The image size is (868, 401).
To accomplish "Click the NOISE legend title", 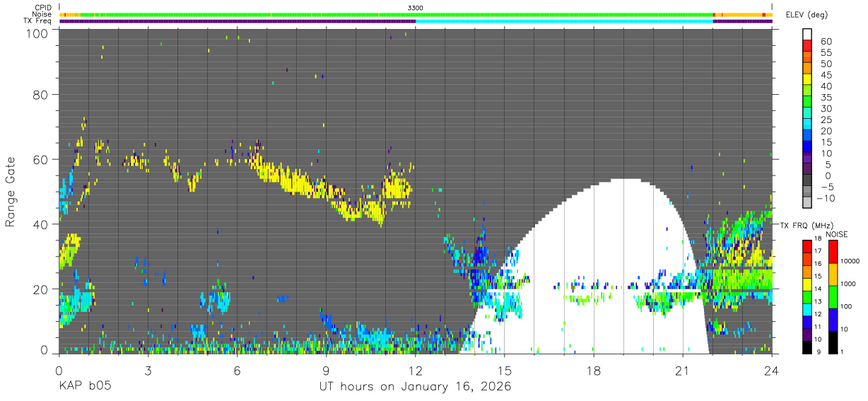I will point(838,234).
